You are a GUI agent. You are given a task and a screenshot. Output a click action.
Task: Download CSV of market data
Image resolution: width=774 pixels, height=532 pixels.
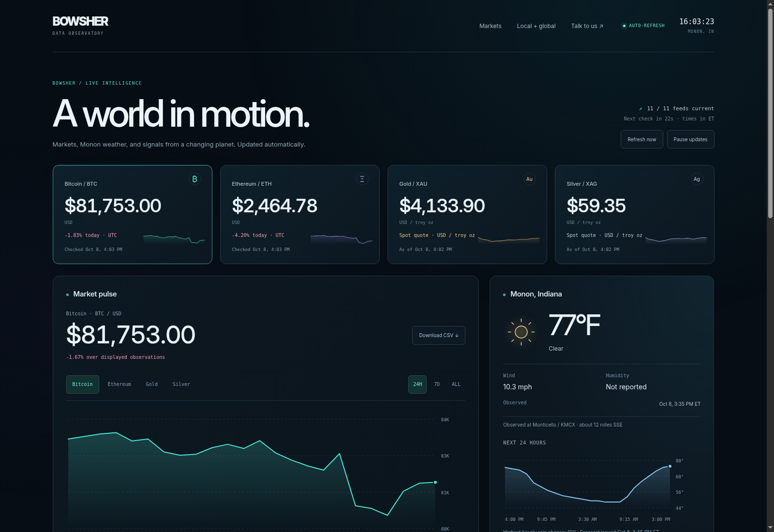tap(438, 335)
